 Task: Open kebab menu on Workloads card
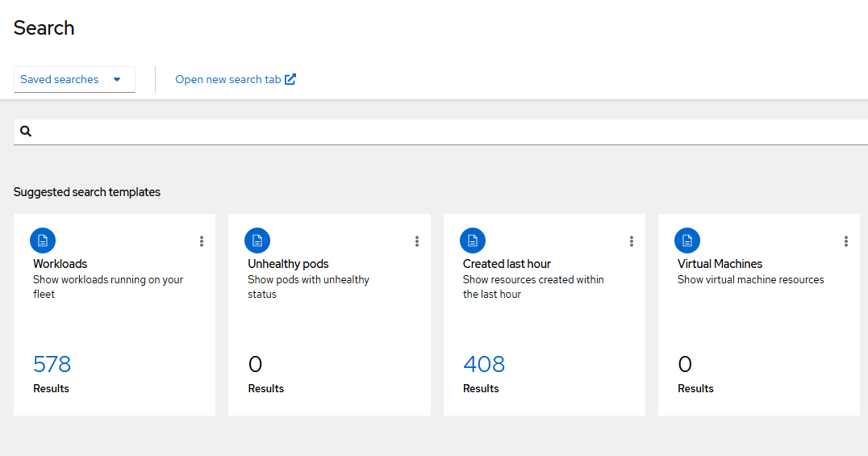[x=202, y=241]
